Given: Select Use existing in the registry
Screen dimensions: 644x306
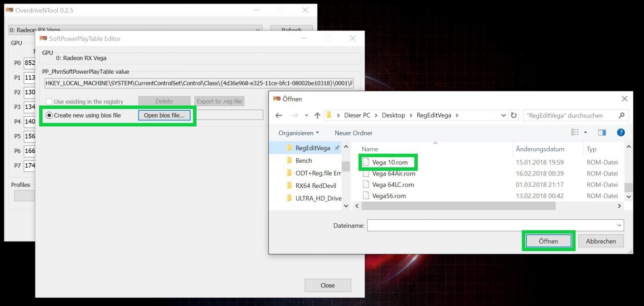Looking at the screenshot, I should click(x=49, y=101).
